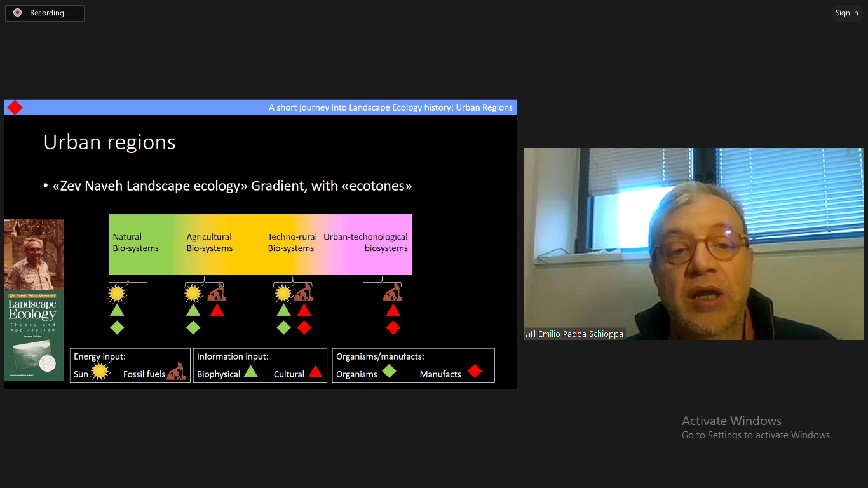This screenshot has width=868, height=488.
Task: Click the red diamond in slide header bar
Action: point(15,107)
